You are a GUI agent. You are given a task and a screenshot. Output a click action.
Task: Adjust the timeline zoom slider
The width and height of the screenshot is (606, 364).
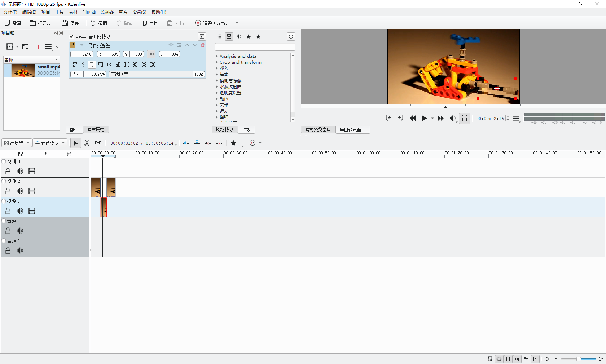(x=579, y=359)
